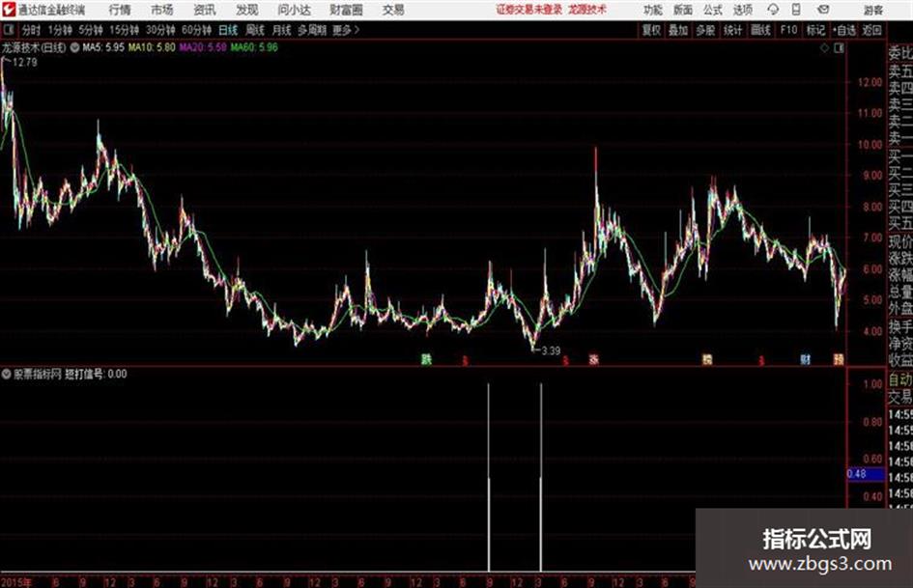Screen dimensions: 913x588
Task: Click the headset customer service icon
Action: pos(773,10)
